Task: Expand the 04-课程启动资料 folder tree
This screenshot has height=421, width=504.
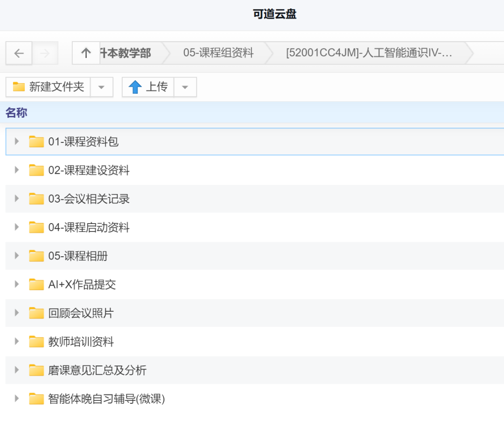Action: tap(17, 227)
